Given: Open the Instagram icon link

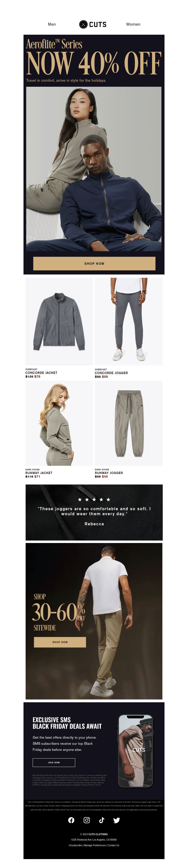Looking at the screenshot, I should pyautogui.click(x=87, y=820).
